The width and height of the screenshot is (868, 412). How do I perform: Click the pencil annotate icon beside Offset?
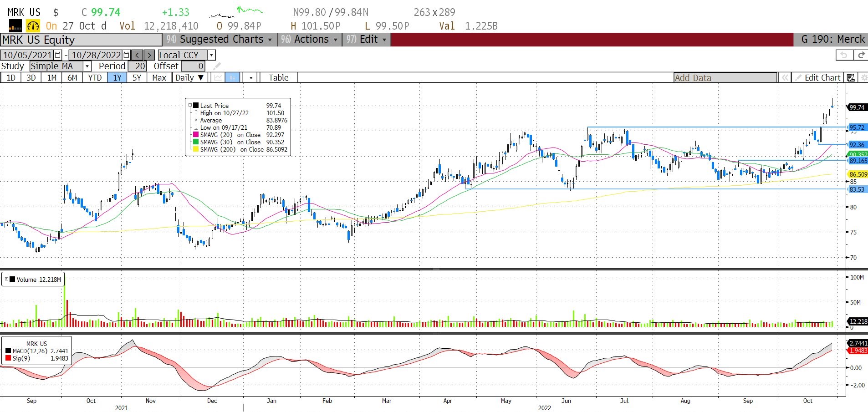(x=217, y=66)
